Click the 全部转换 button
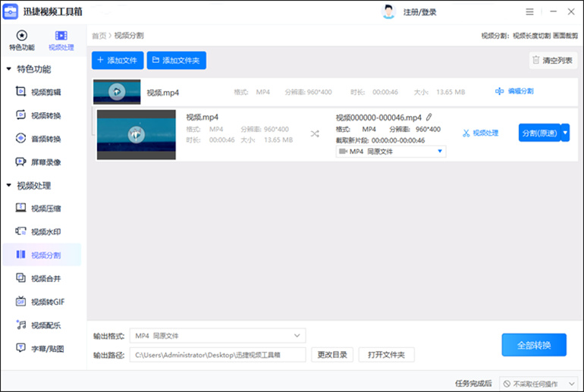This screenshot has height=392, width=584. (x=534, y=345)
